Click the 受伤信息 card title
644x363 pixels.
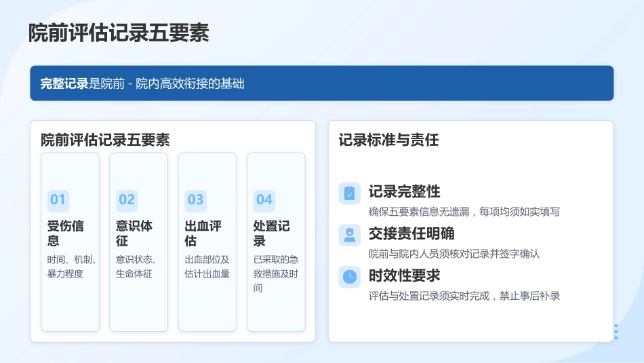(x=65, y=233)
